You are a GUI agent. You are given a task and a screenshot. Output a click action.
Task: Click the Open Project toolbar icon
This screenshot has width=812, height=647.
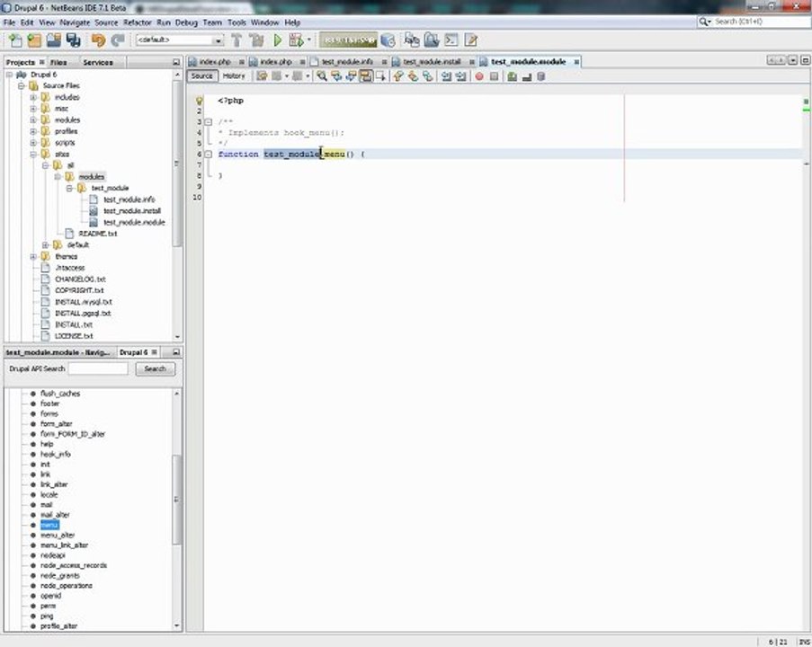coord(54,40)
